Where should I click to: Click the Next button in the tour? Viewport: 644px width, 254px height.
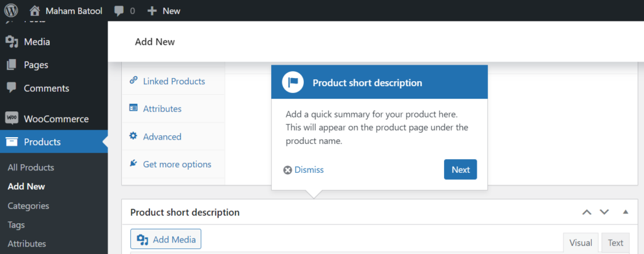tap(460, 170)
